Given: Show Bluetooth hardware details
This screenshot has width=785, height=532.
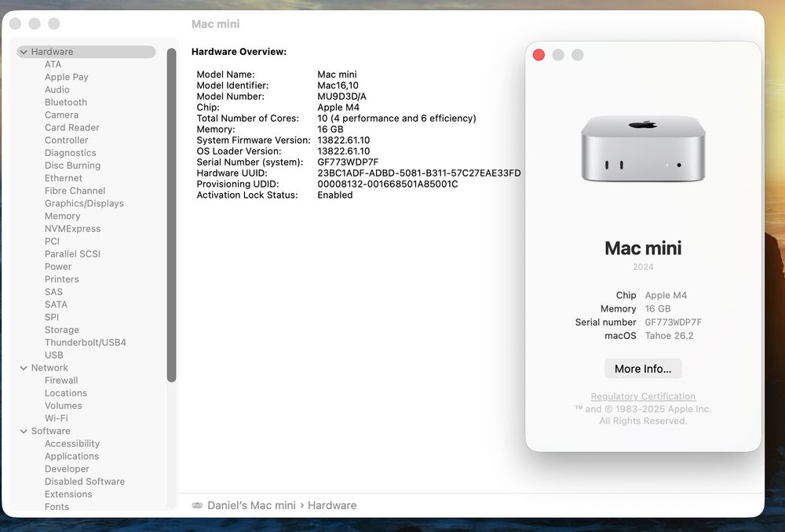Looking at the screenshot, I should coord(66,102).
